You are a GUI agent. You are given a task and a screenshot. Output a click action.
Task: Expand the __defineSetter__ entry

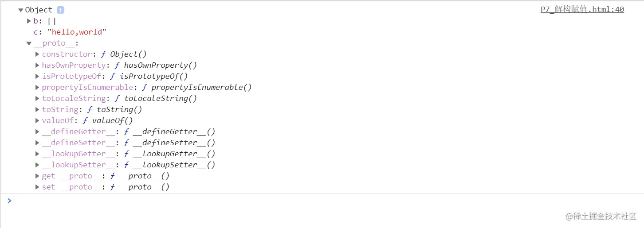[x=37, y=143]
